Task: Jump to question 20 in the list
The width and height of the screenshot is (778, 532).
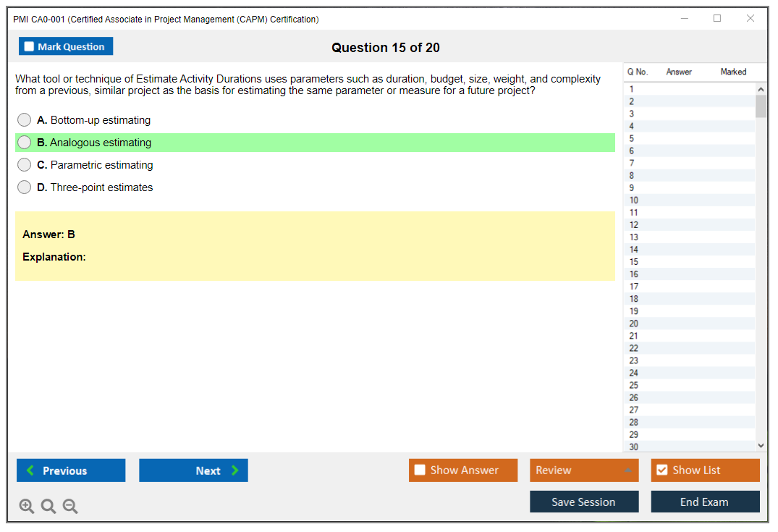Action: click(x=634, y=324)
